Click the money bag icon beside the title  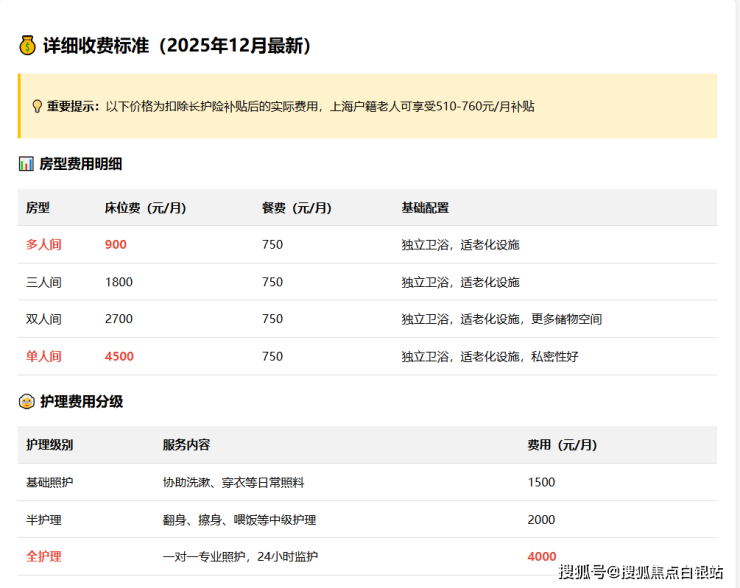[x=27, y=45]
